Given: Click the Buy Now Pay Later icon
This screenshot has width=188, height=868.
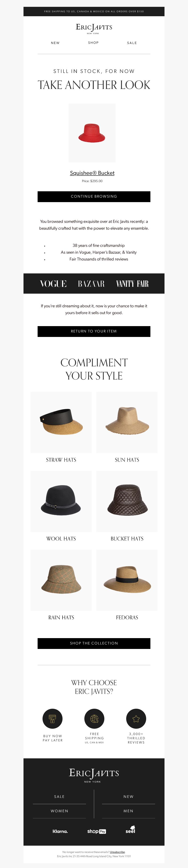Looking at the screenshot, I should point(52,719).
